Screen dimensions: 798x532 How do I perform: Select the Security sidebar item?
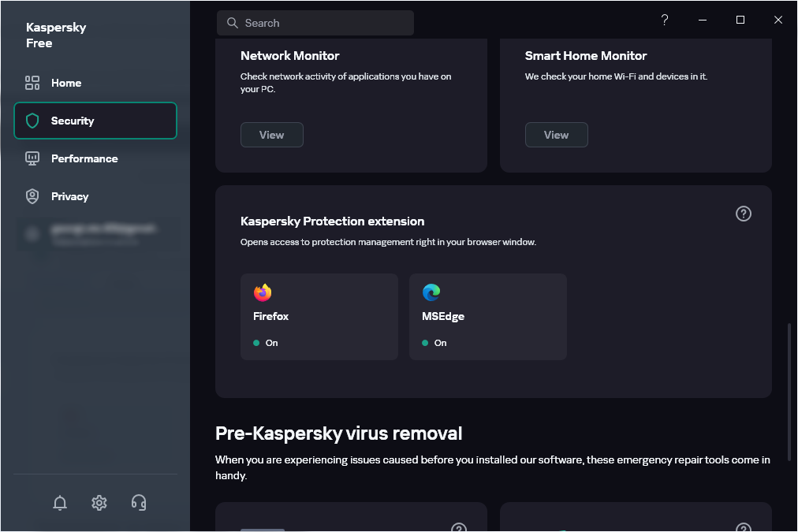point(95,121)
